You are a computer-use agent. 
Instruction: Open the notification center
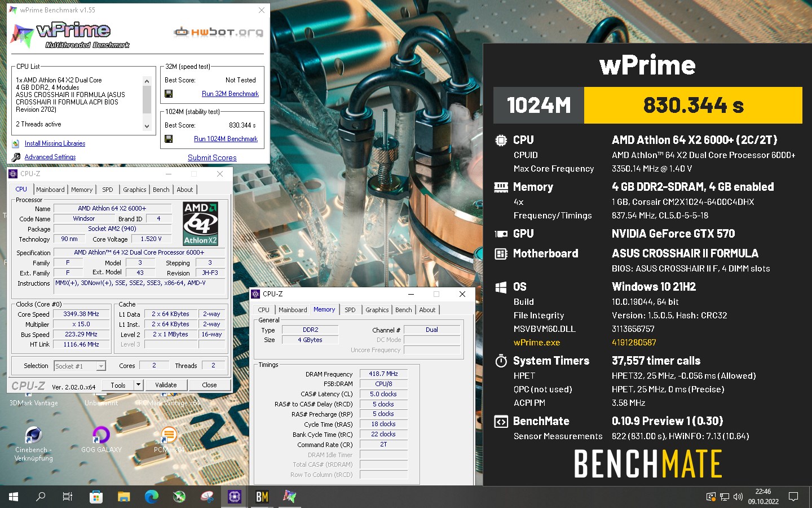click(x=793, y=497)
